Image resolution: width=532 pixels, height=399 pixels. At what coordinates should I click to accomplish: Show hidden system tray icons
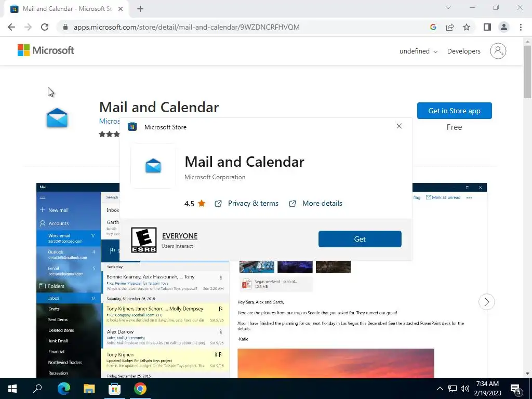coord(440,389)
